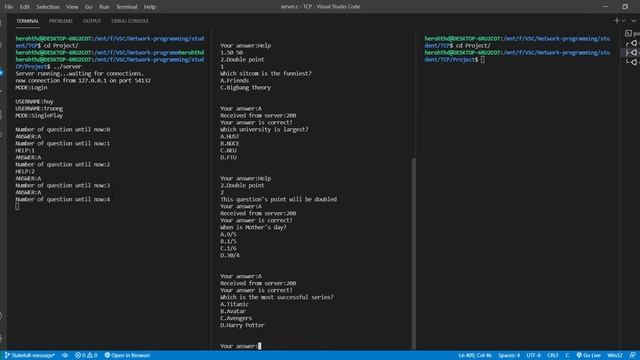
Task: Open the Selection menu
Action: click(48, 7)
